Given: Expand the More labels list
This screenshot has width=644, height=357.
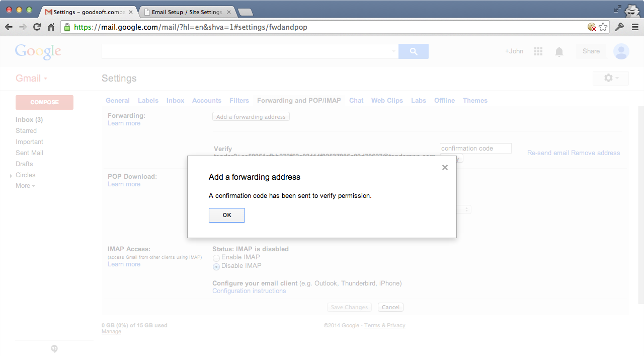Looking at the screenshot, I should pos(25,186).
